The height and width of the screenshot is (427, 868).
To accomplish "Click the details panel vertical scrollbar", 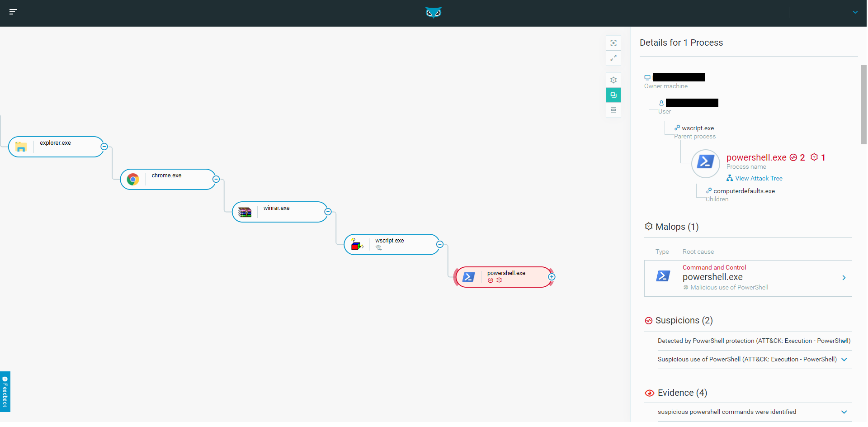I will point(863,104).
